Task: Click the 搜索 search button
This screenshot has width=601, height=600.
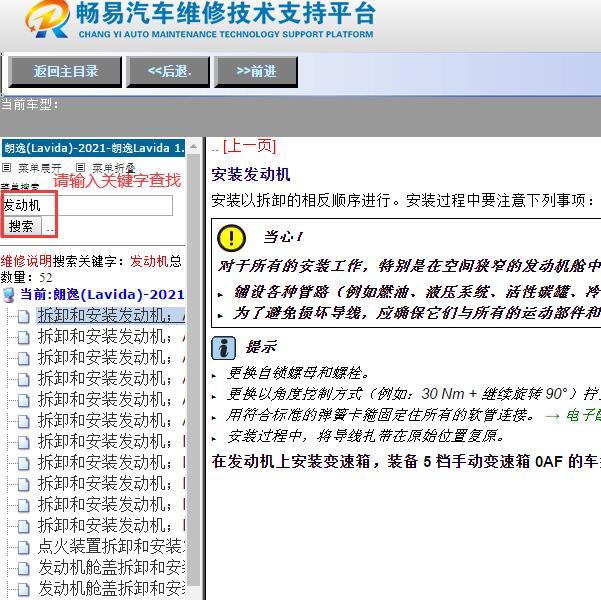Action: pyautogui.click(x=21, y=226)
